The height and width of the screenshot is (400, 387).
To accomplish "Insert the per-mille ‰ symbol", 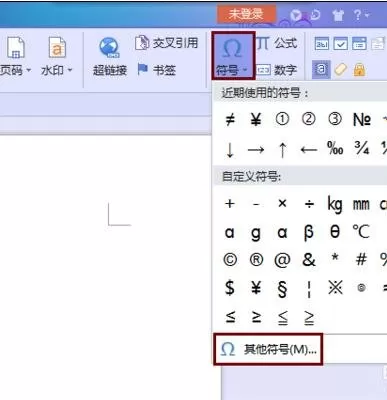I will [335, 148].
